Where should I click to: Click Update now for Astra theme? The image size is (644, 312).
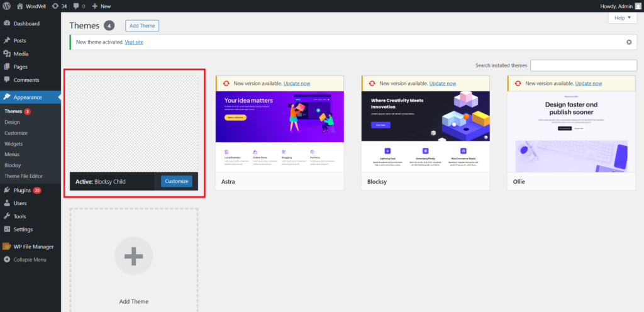297,83
